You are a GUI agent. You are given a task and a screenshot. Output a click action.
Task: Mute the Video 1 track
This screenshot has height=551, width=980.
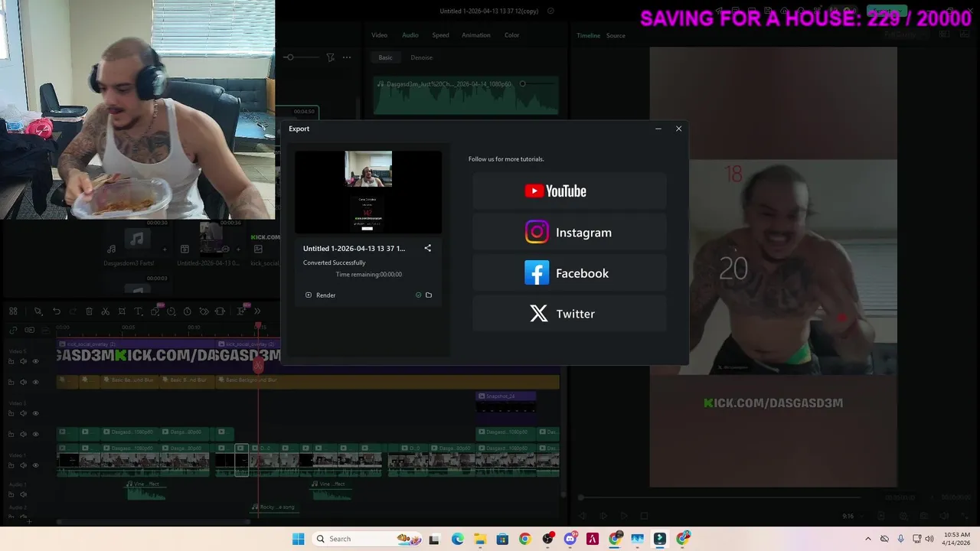tap(23, 465)
